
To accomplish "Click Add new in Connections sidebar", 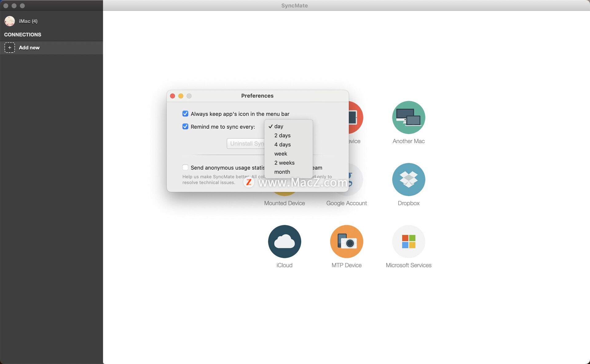I will click(51, 48).
